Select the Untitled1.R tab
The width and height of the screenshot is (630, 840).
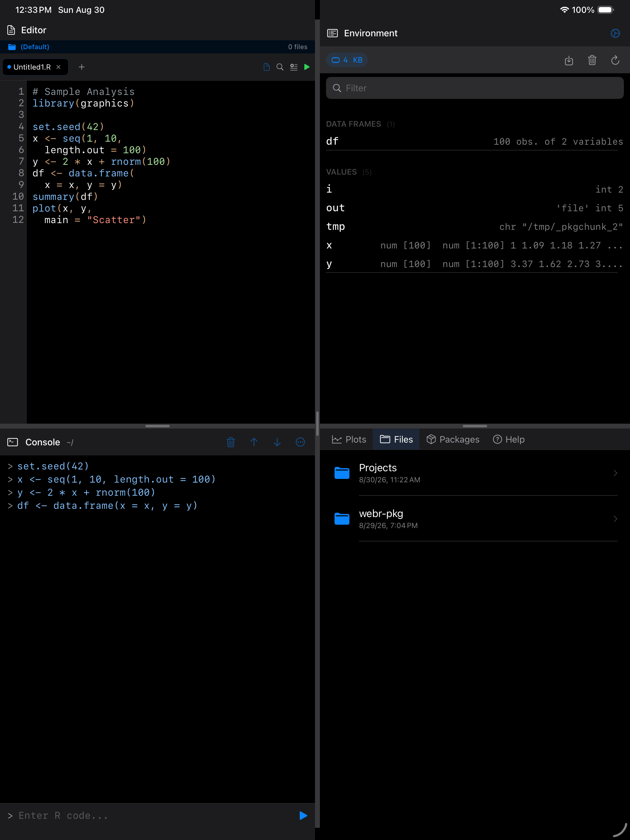[35, 67]
